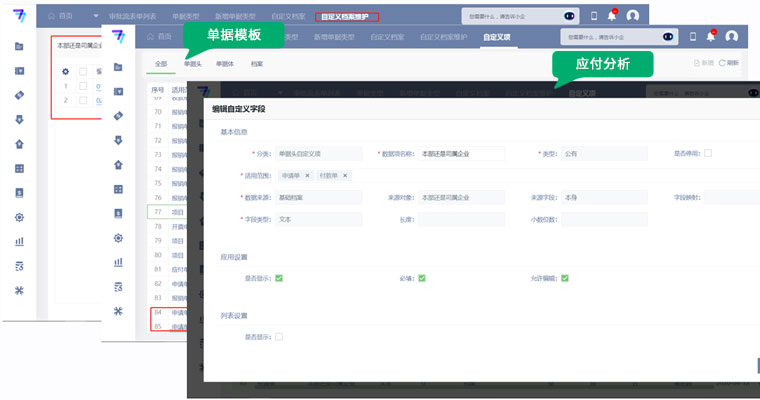The image size is (760, 400).
Task: Open the 字段类型 dropdown showing 文本
Action: [319, 219]
